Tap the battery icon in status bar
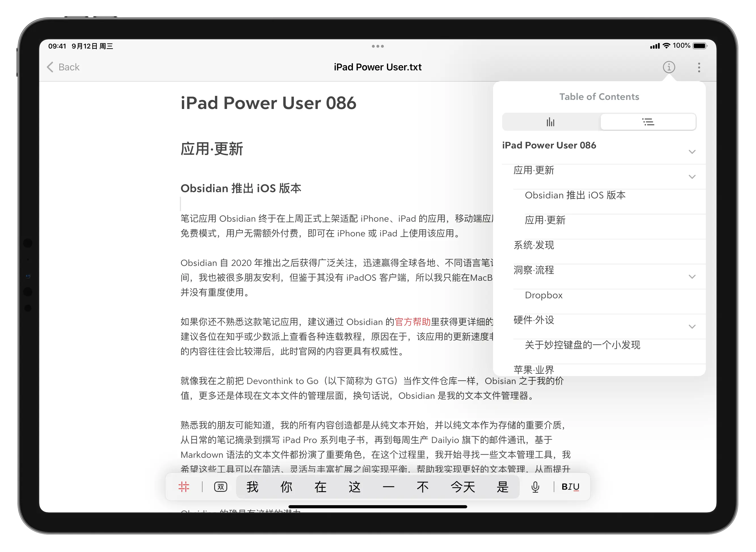 click(700, 46)
